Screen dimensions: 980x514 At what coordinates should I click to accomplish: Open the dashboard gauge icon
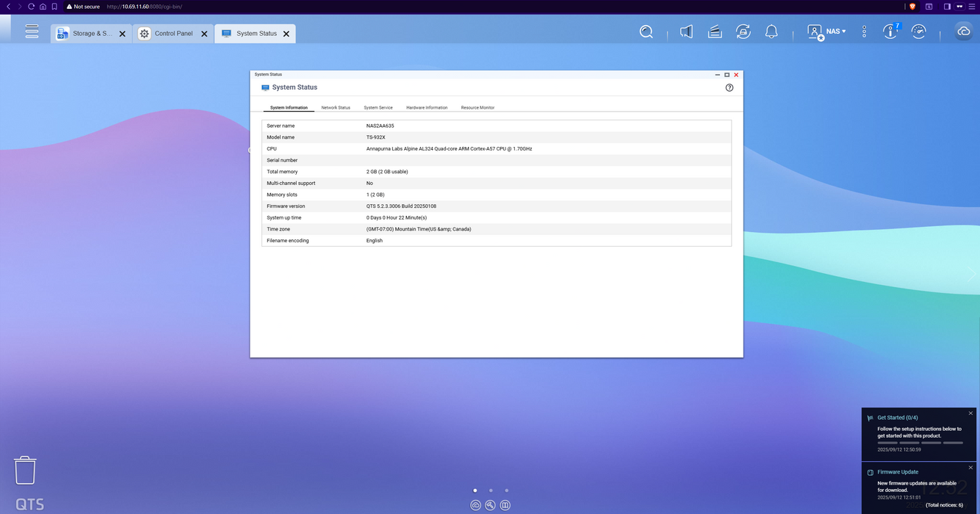918,32
